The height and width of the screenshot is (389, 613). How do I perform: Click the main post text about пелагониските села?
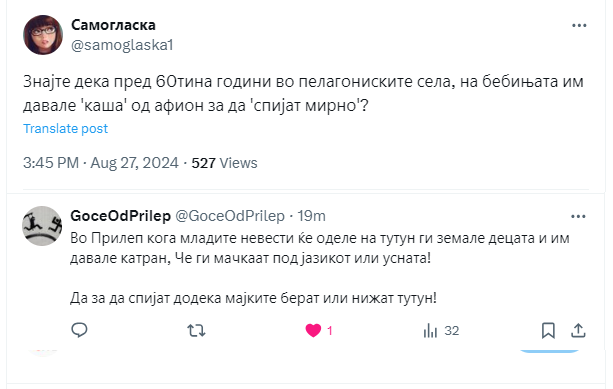[x=303, y=93]
